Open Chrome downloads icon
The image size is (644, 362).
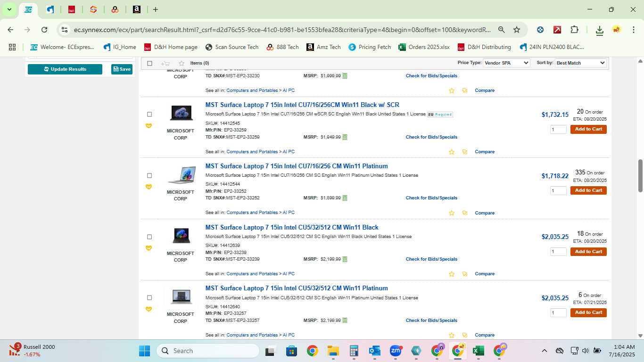tap(599, 30)
